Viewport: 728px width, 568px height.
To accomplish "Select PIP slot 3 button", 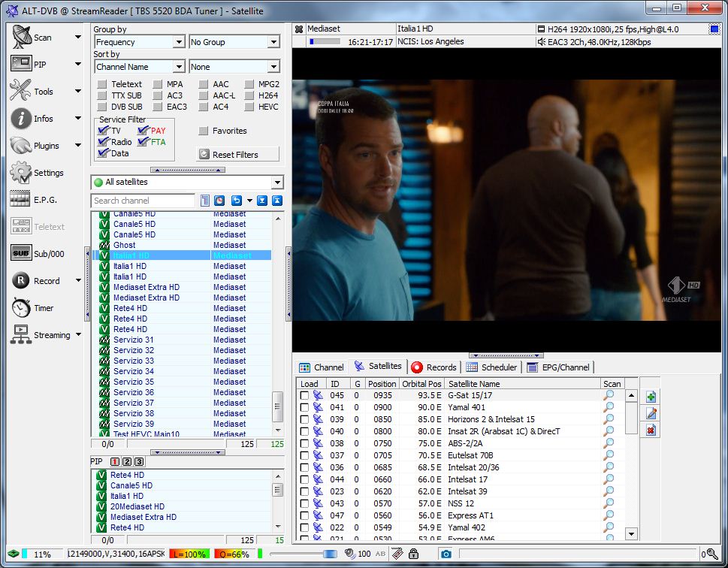I will [x=139, y=461].
